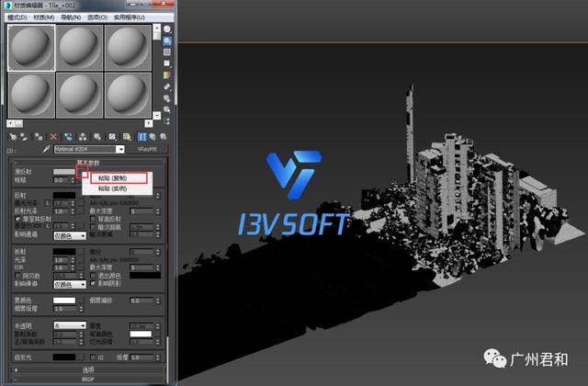Click the map button beside 折射 swatch
588x386 pixels.
(81, 252)
